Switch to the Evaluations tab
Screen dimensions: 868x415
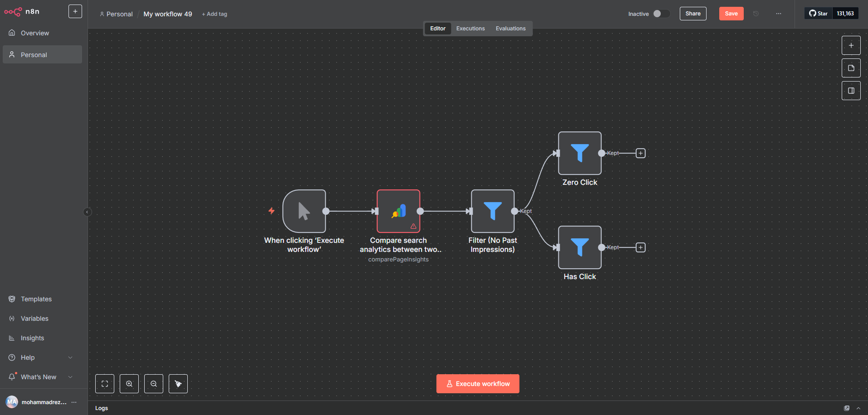[510, 29]
